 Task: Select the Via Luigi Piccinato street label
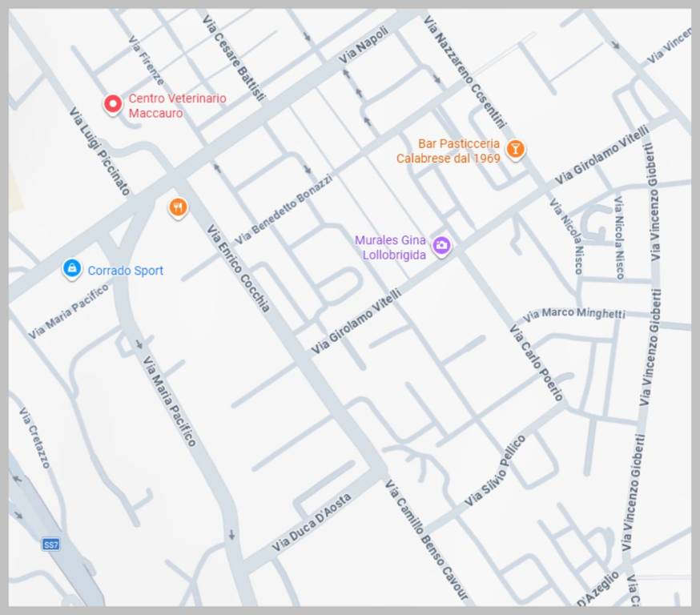click(99, 151)
